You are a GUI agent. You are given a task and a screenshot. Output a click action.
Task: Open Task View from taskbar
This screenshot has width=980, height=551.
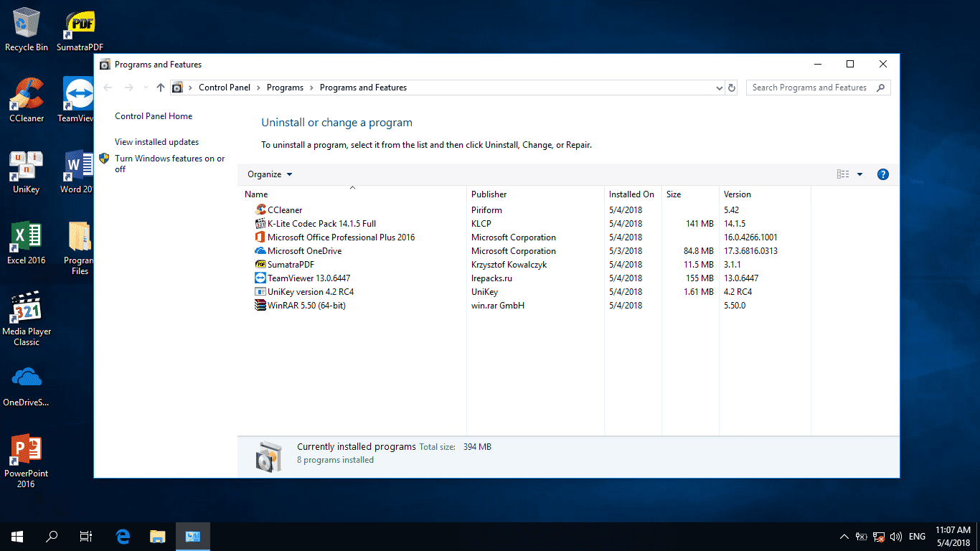click(x=86, y=536)
